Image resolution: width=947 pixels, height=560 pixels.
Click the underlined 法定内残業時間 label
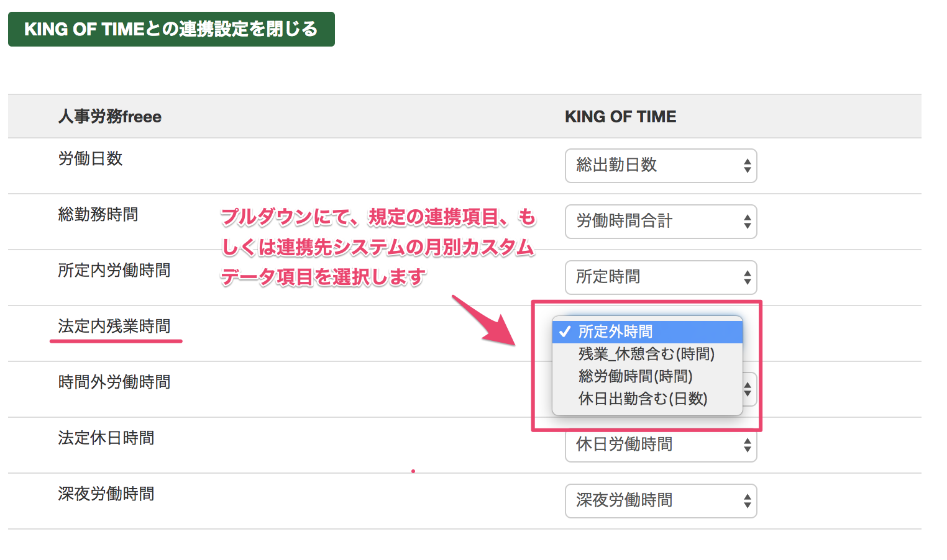(114, 327)
